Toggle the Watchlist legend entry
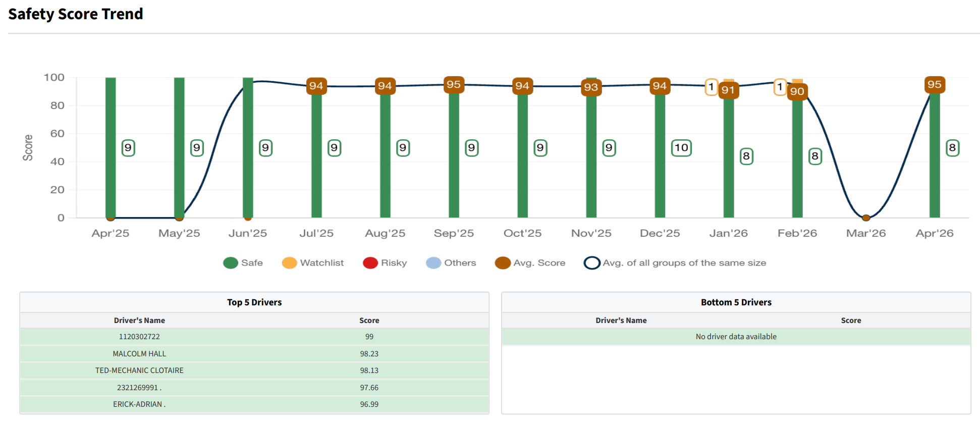 (313, 263)
